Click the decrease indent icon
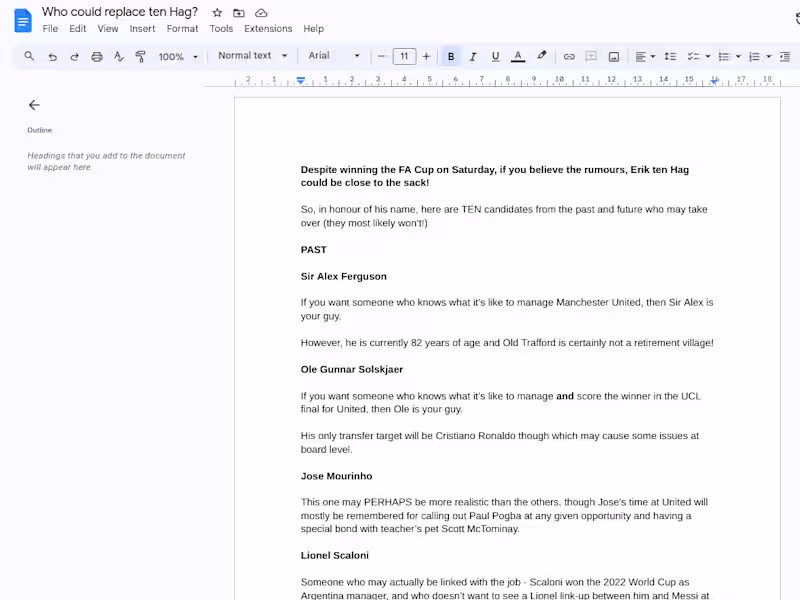 [x=785, y=57]
